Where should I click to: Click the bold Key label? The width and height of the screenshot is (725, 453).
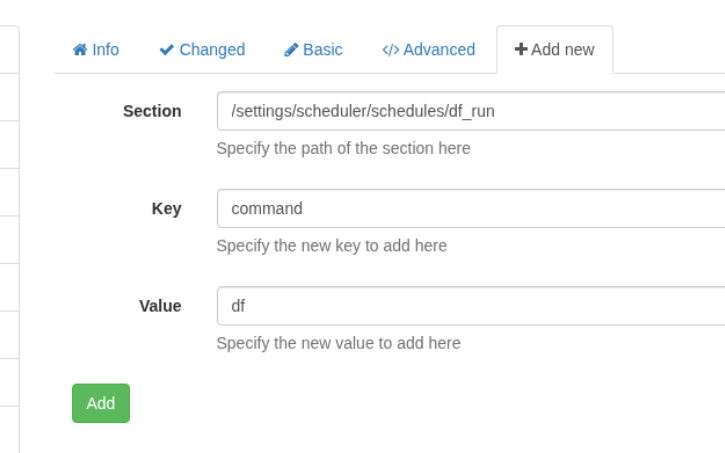pos(166,209)
